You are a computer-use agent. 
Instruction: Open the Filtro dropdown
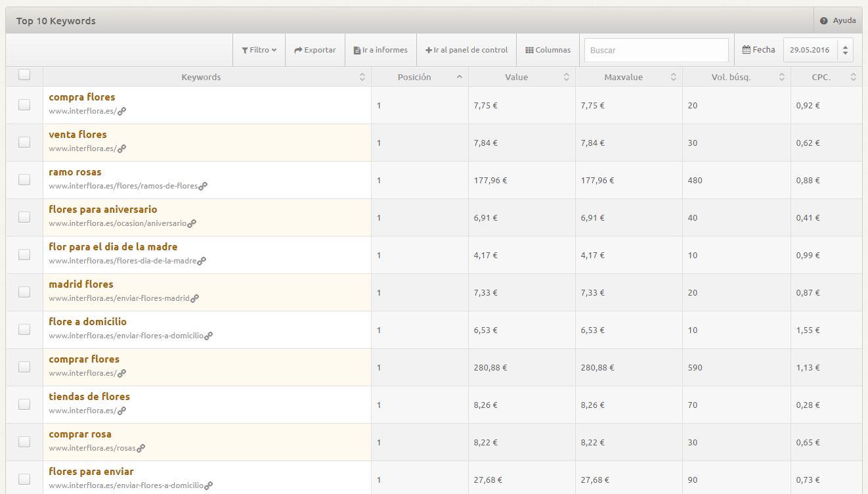(259, 50)
